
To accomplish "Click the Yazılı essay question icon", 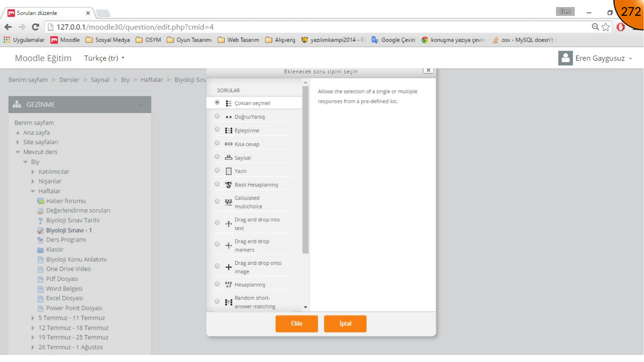I will (x=229, y=171).
